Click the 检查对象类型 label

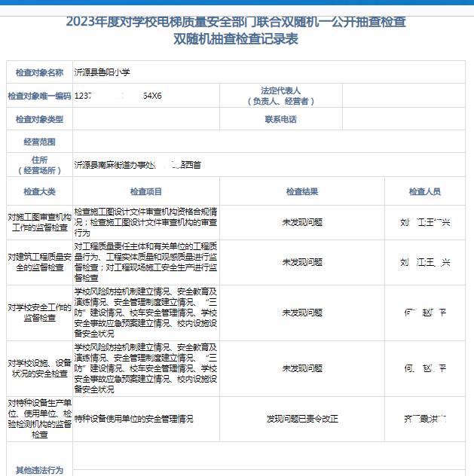tap(40, 119)
